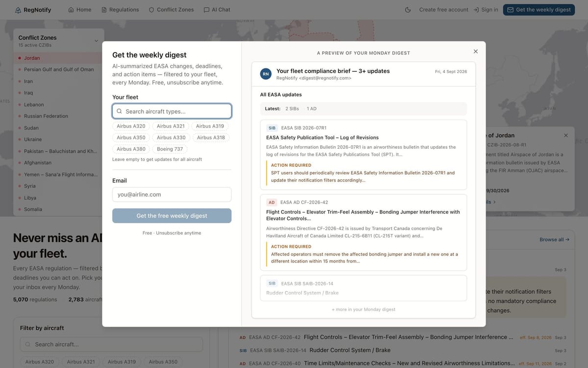Open EASA Safety Publication Tool preview card title
The image size is (588, 368).
pyautogui.click(x=322, y=137)
